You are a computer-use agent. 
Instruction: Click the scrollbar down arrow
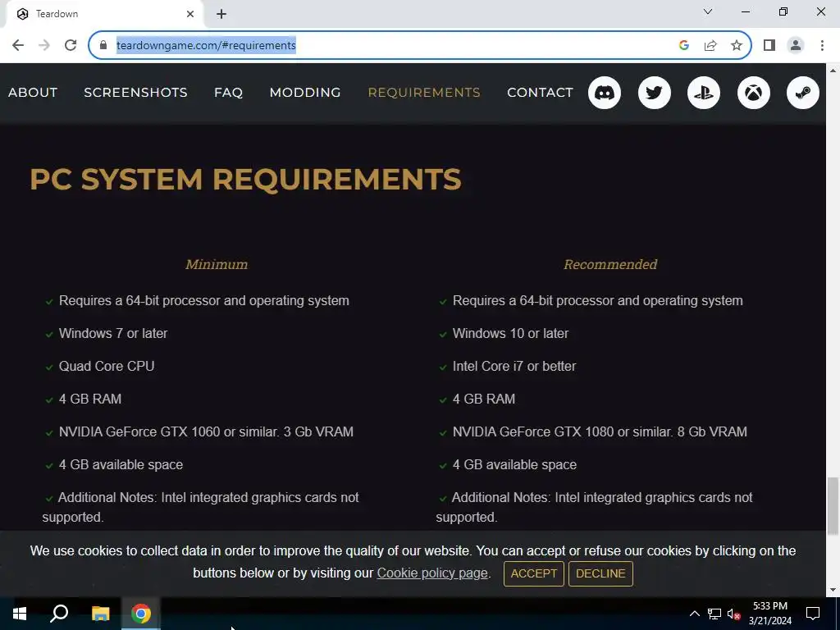click(x=833, y=590)
